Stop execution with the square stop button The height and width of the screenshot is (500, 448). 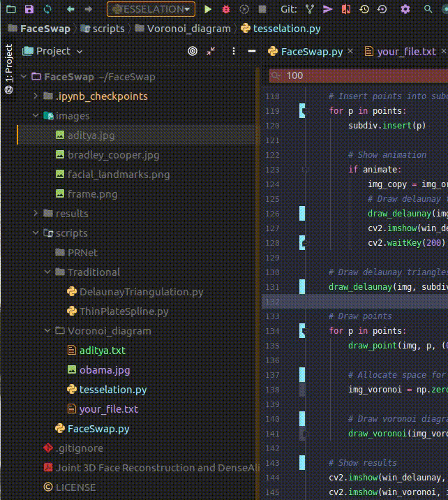[262, 9]
